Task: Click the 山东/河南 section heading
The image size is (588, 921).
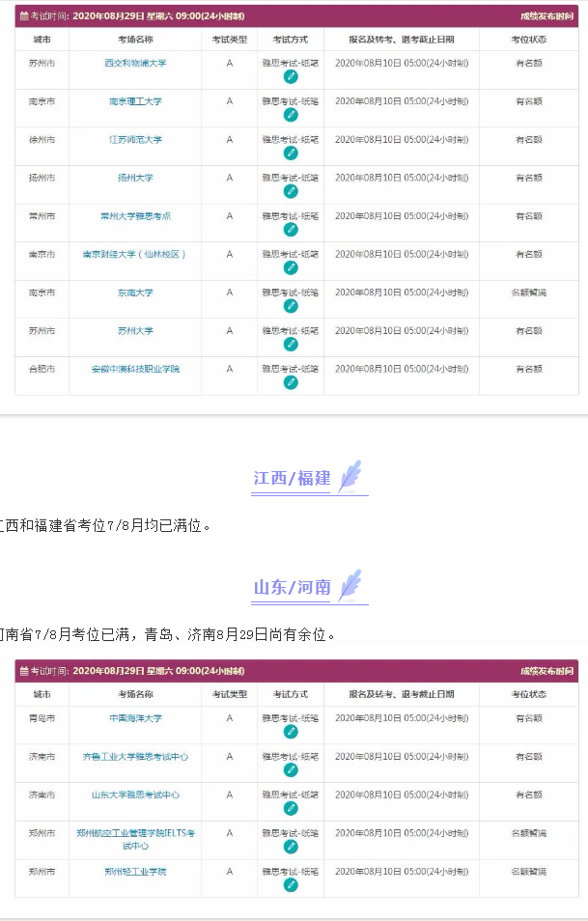Action: pos(292,587)
